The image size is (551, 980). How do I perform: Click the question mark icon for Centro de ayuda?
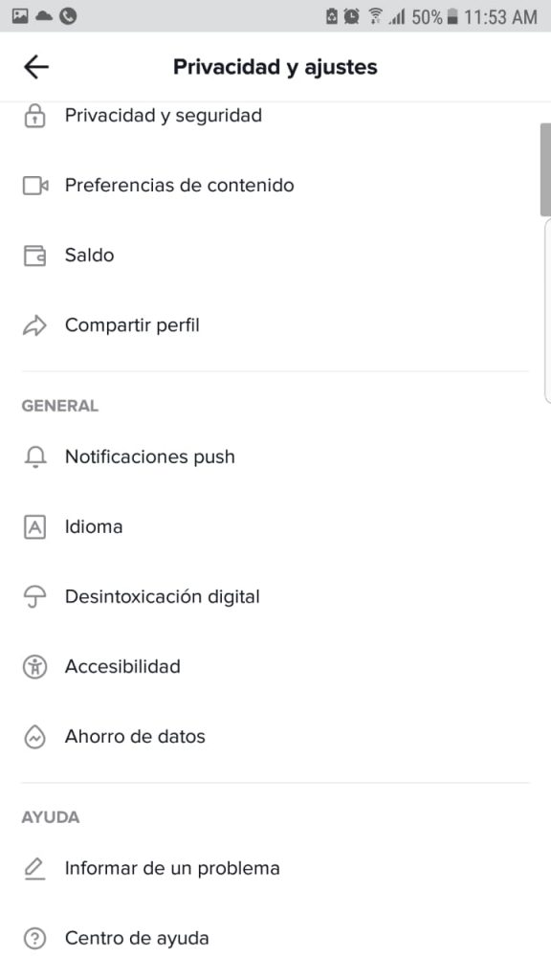coord(34,939)
